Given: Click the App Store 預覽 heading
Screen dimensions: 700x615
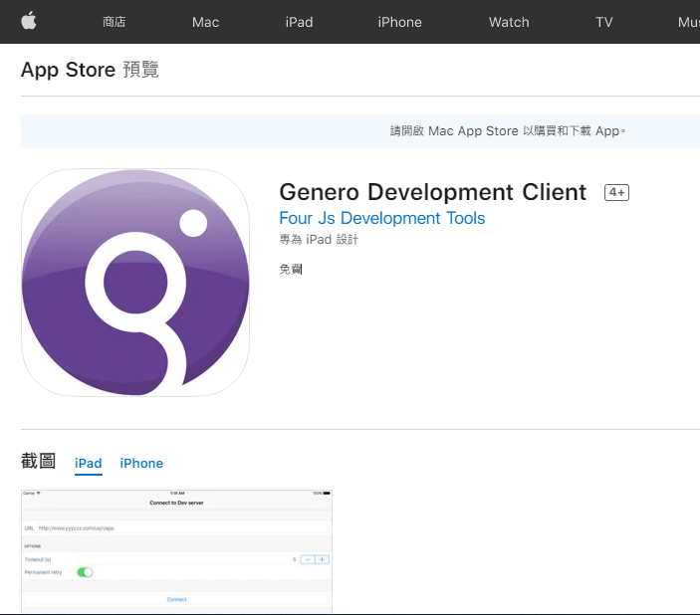Looking at the screenshot, I should point(90,70).
